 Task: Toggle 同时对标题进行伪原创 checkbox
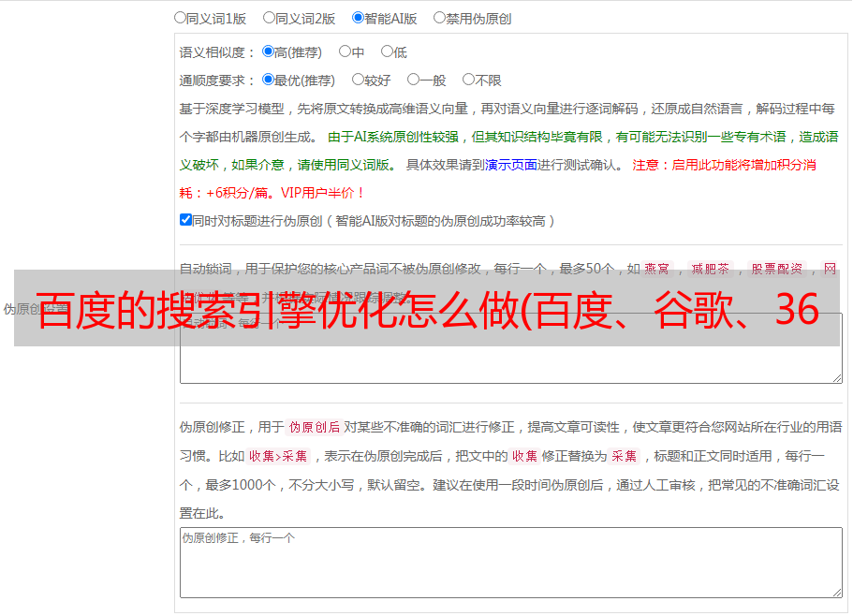[x=185, y=220]
